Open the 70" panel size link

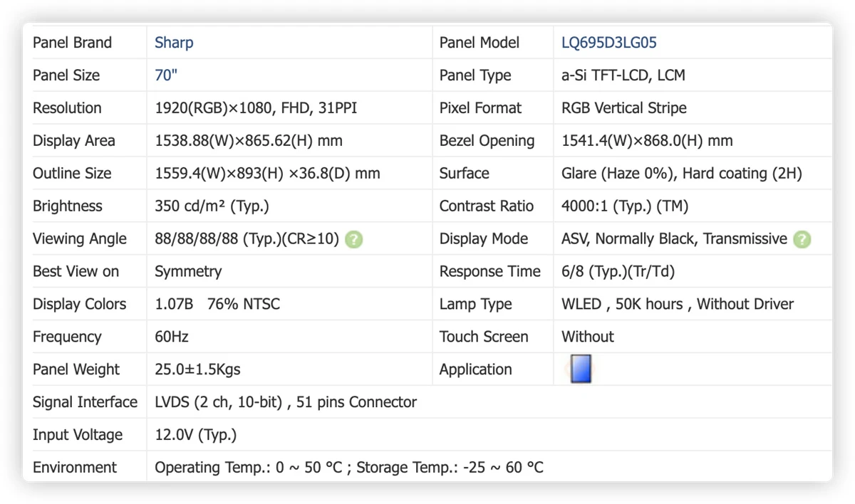[166, 75]
